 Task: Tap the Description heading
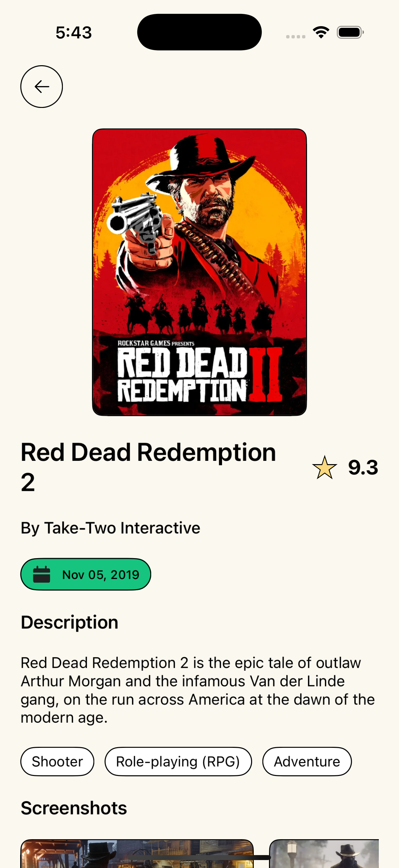point(69,622)
